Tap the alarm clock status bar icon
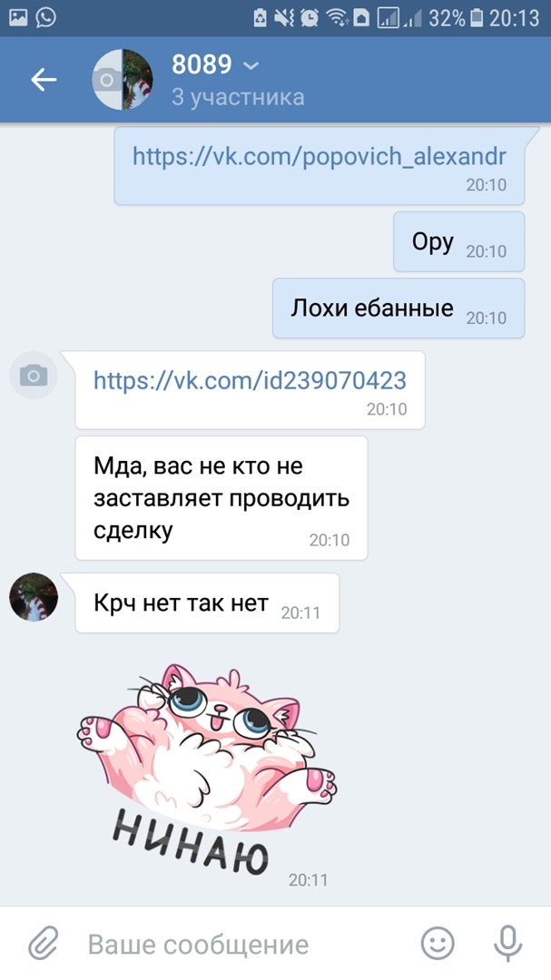Image resolution: width=551 pixels, height=980 pixels. click(x=309, y=18)
